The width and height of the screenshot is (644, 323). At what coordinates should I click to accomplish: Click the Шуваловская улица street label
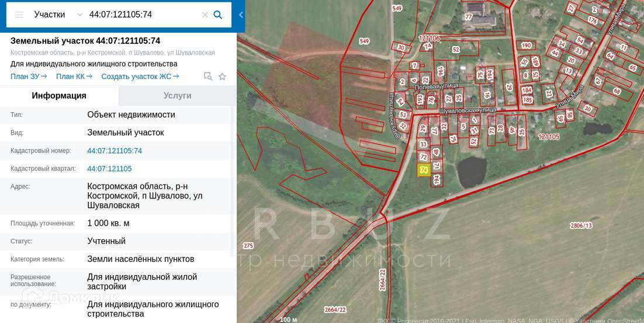point(468,111)
